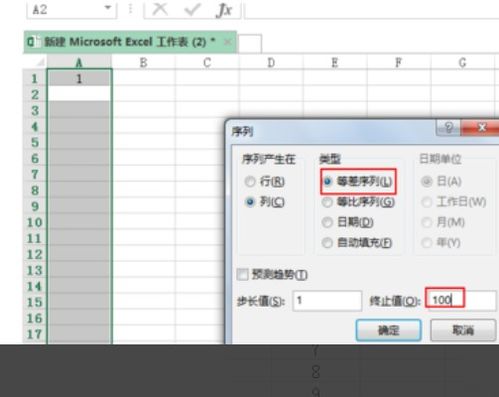This screenshot has height=397, width=499.
Task: Close the workbook tab with its X
Action: (x=228, y=42)
